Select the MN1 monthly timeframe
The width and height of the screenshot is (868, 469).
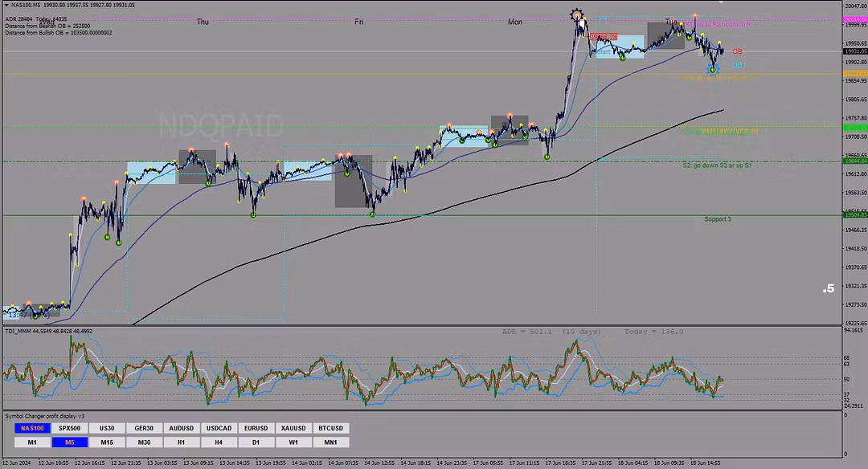pyautogui.click(x=330, y=442)
